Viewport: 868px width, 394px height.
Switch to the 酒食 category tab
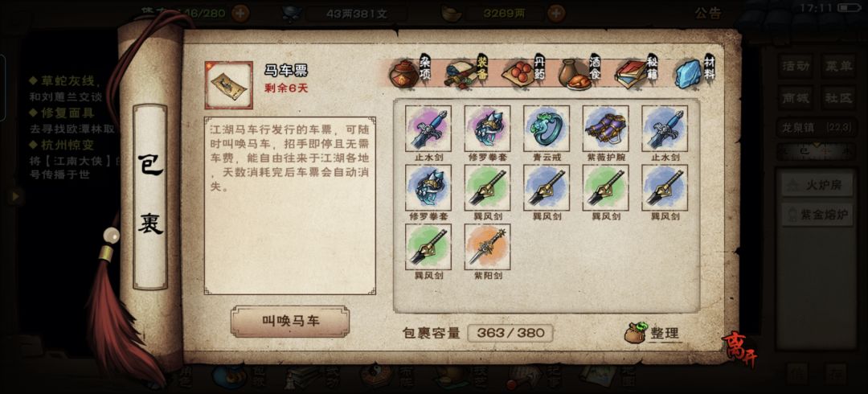[580, 73]
